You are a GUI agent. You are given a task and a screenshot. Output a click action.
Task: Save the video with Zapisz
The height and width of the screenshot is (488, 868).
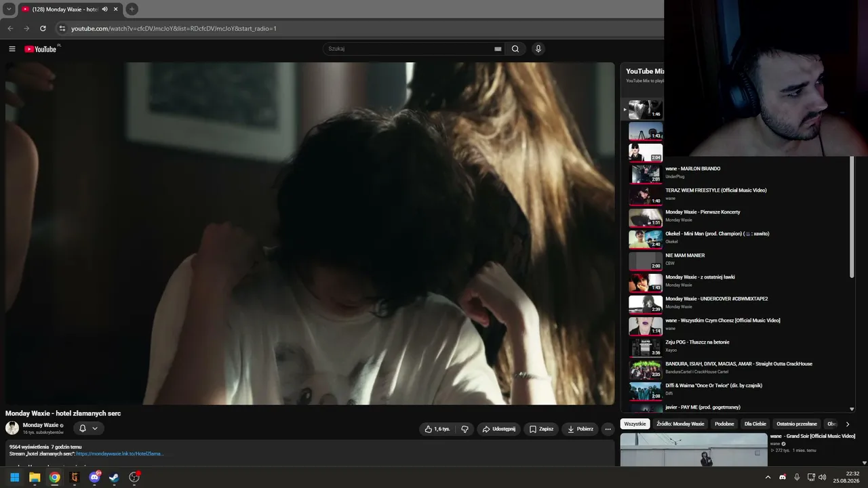tap(541, 429)
